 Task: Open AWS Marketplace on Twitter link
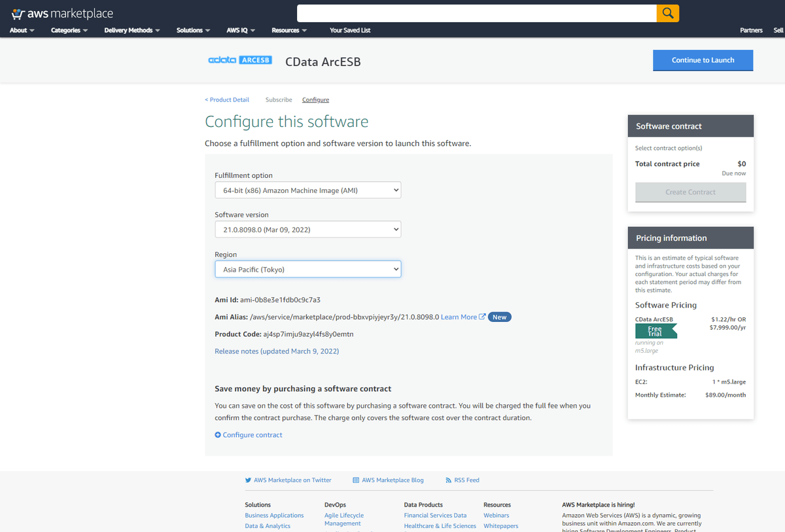click(x=292, y=480)
